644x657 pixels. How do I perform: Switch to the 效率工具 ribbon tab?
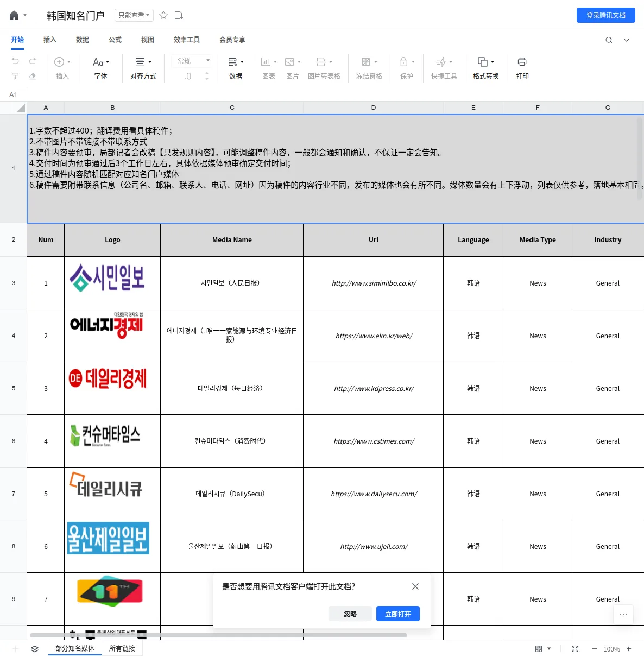click(x=187, y=40)
